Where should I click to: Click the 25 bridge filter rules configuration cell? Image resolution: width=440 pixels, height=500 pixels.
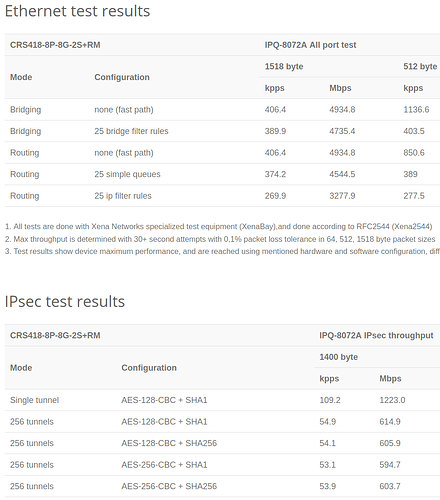pos(131,131)
